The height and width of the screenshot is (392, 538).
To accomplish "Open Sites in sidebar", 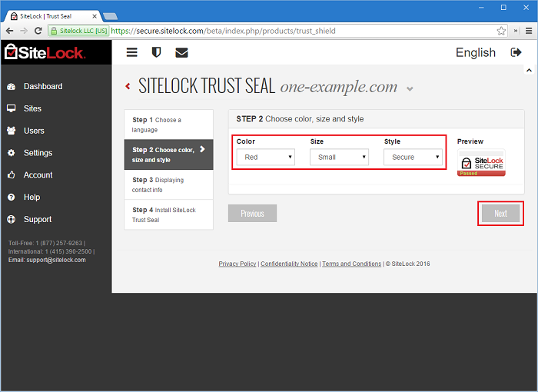I will coord(32,108).
